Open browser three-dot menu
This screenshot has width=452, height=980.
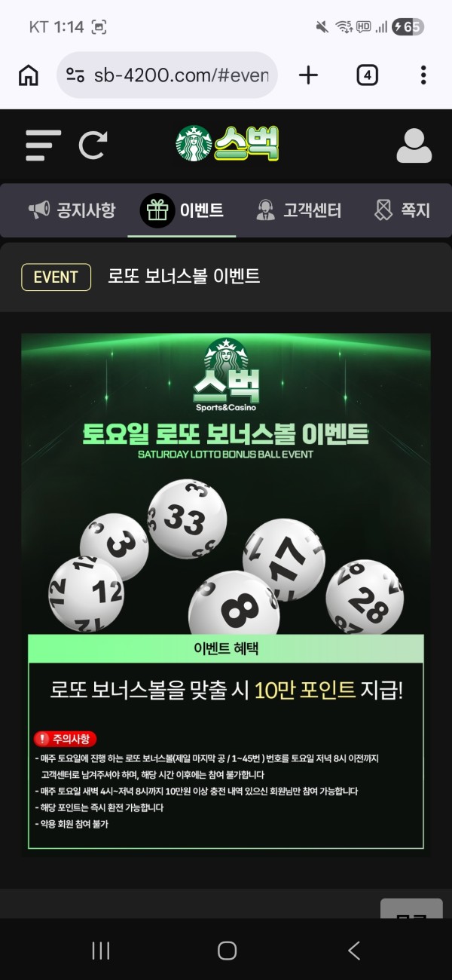[x=423, y=75]
